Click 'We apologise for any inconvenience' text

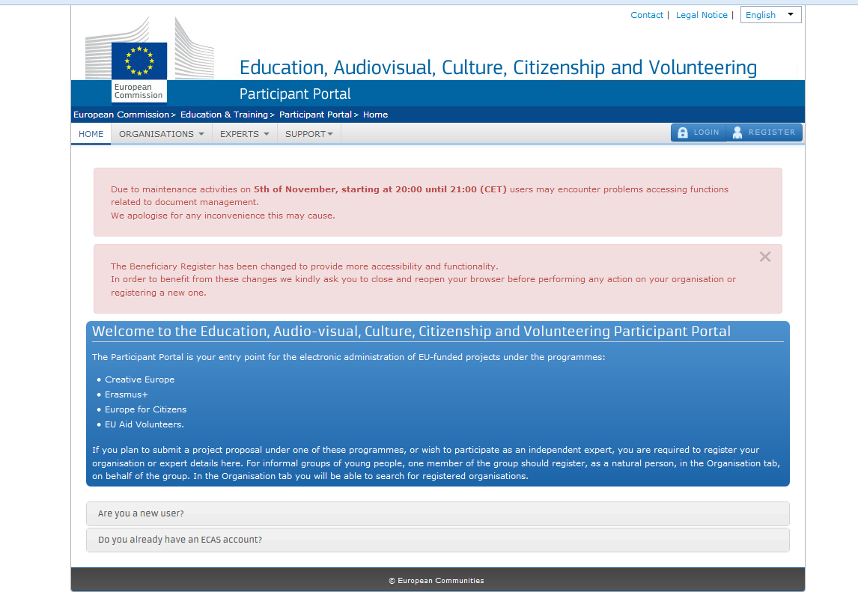click(x=222, y=216)
